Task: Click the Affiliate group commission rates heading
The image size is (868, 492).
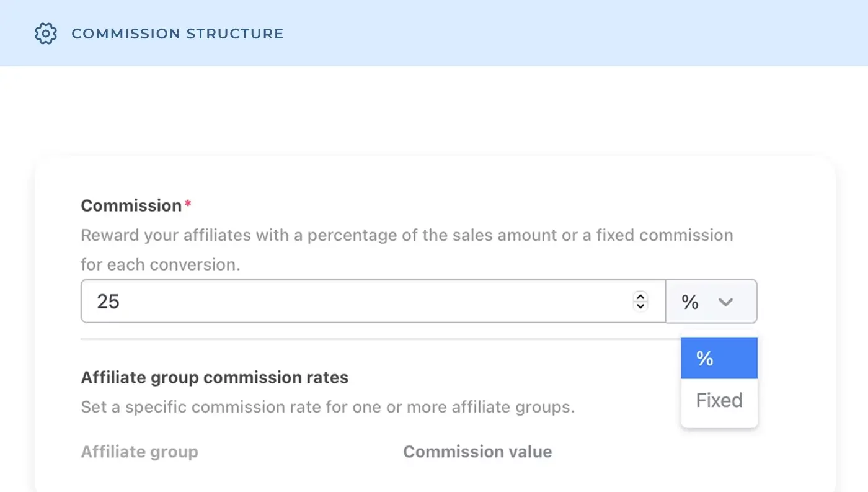Action: pos(215,377)
